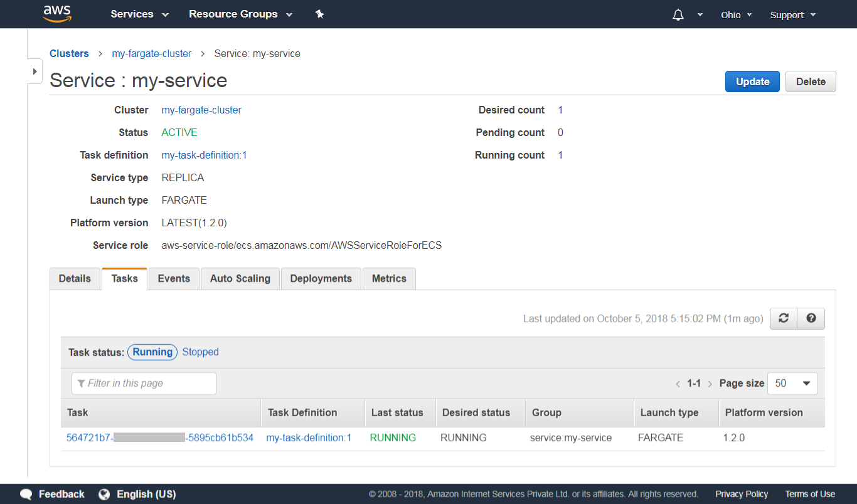Click the service:my-service group cell
The height and width of the screenshot is (504, 857).
pyautogui.click(x=571, y=438)
